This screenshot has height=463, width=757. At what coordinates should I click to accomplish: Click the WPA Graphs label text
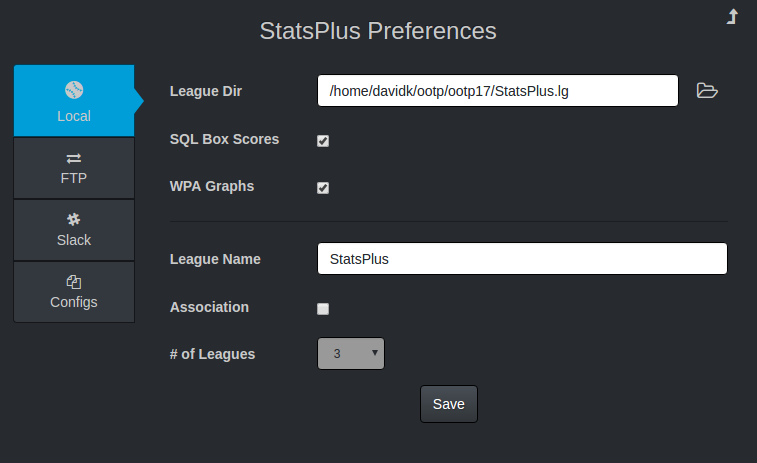click(x=212, y=185)
